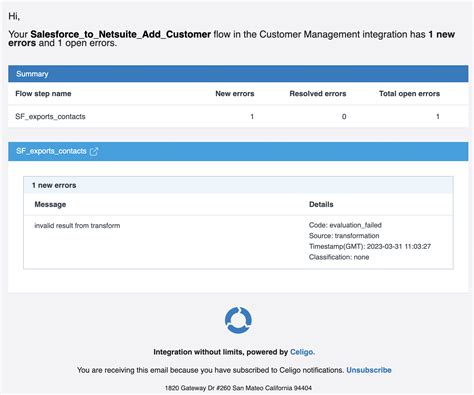Click the Celigo circular logo
The image size is (474, 395).
coord(238,320)
